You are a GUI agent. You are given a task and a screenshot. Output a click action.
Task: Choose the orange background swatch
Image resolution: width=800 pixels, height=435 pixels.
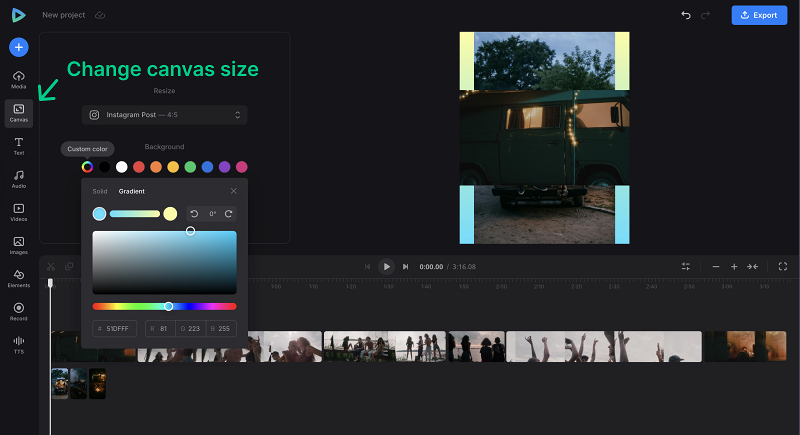tap(156, 167)
